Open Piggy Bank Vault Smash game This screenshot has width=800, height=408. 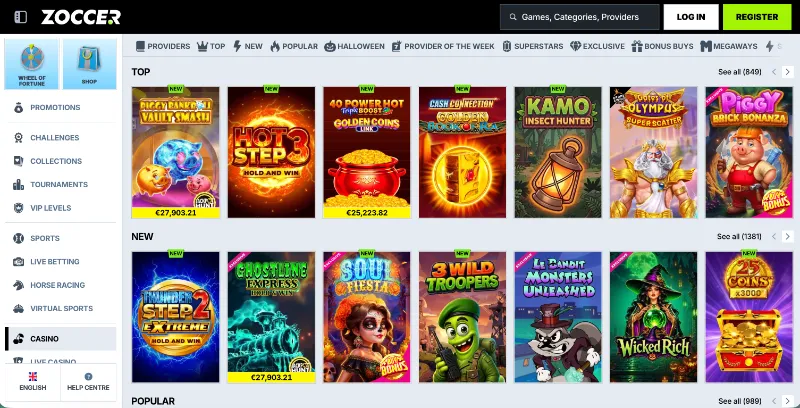176,152
